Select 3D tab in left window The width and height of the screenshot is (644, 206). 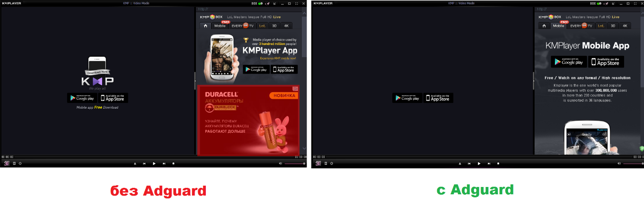pos(274,26)
